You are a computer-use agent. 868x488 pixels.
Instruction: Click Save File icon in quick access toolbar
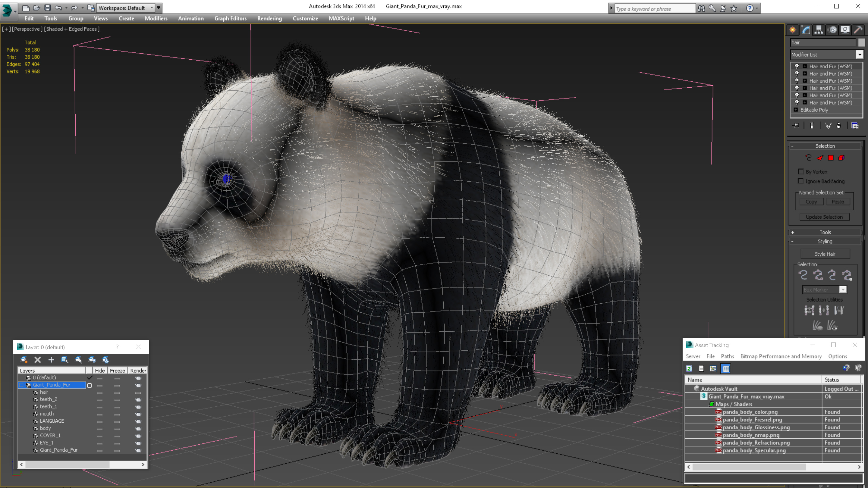tap(48, 8)
